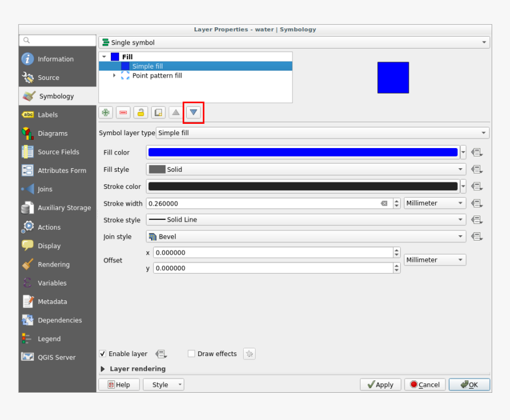
Task: Open data-defined override for Fill color
Action: (x=477, y=152)
